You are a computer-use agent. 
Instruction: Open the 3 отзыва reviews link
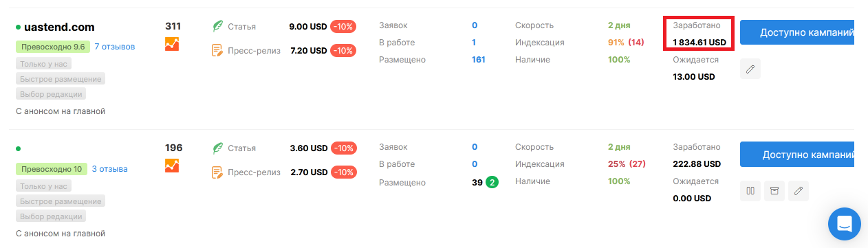(x=109, y=168)
